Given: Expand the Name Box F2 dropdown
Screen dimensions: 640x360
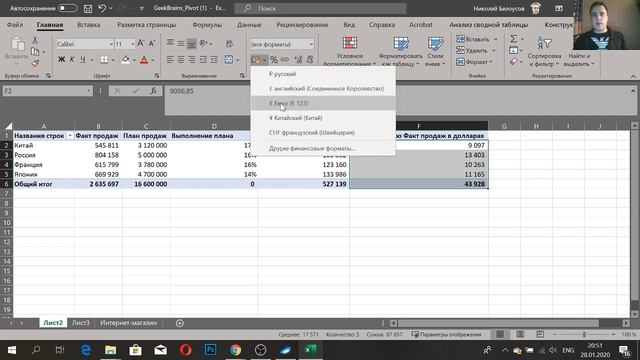Looking at the screenshot, I should click(89, 91).
